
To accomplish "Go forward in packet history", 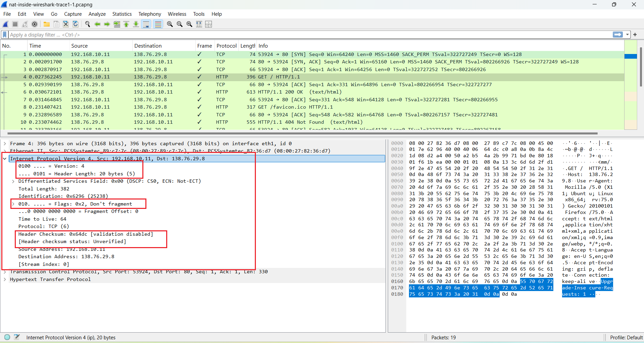I will [x=107, y=24].
